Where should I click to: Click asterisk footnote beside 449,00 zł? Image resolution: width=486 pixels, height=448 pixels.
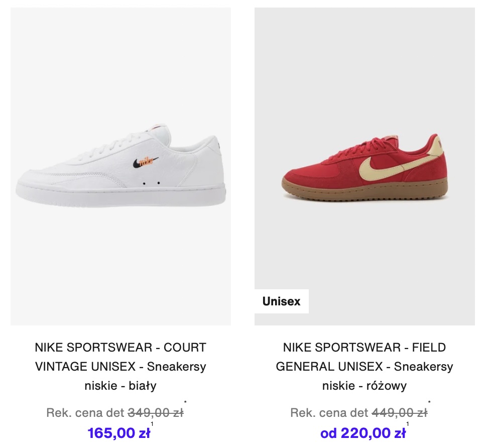[429, 402]
